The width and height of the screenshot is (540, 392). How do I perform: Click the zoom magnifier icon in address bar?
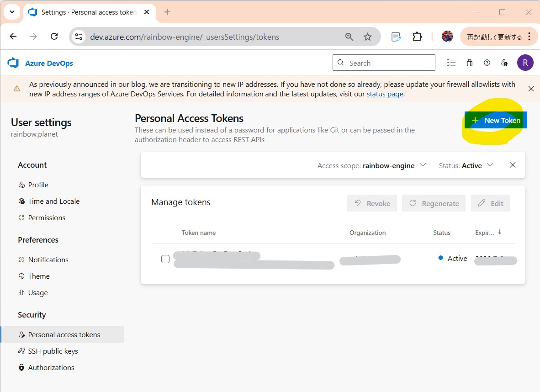point(349,37)
